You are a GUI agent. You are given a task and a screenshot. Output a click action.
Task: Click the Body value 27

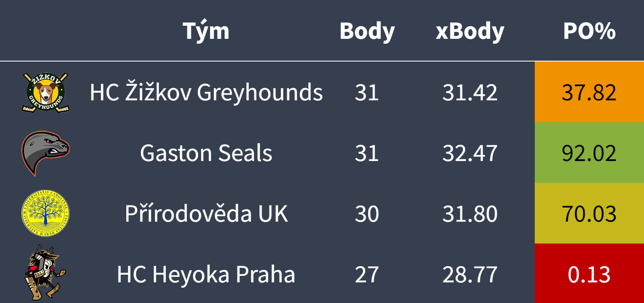coord(367,274)
